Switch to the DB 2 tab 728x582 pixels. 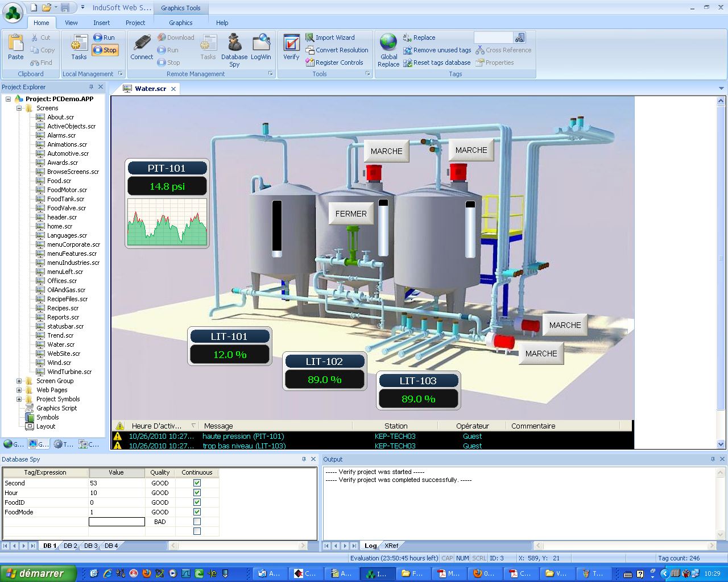pos(70,546)
